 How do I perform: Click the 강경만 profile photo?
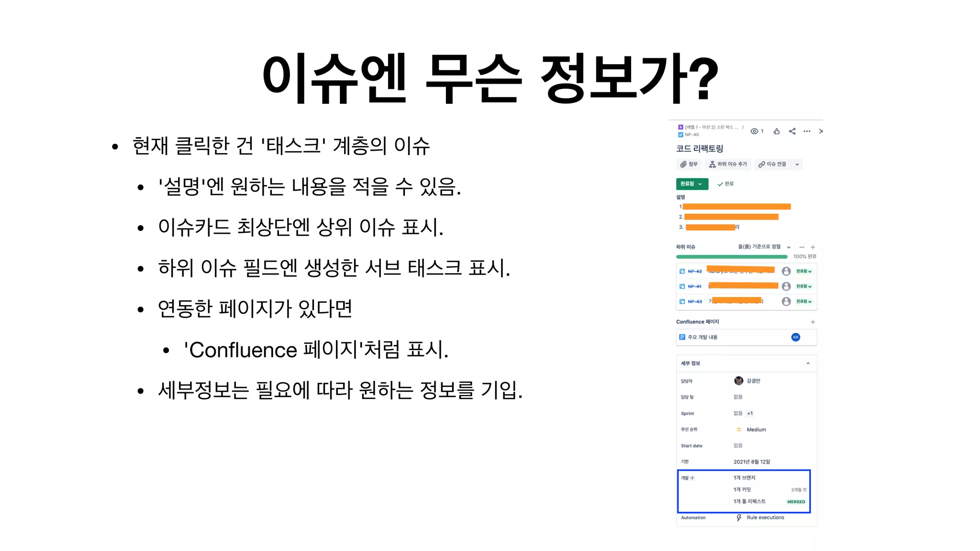(x=739, y=381)
